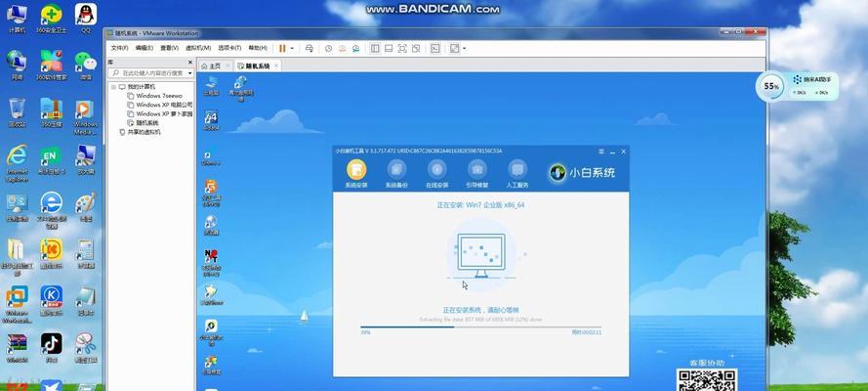
Task: Revert to snapshot with the orange clock icon
Action: coord(342,49)
